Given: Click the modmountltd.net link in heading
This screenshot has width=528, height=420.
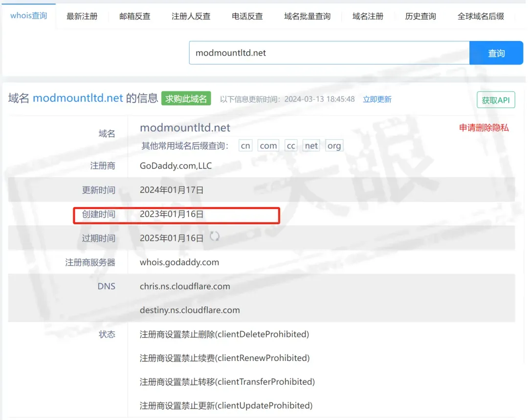Looking at the screenshot, I should [78, 98].
